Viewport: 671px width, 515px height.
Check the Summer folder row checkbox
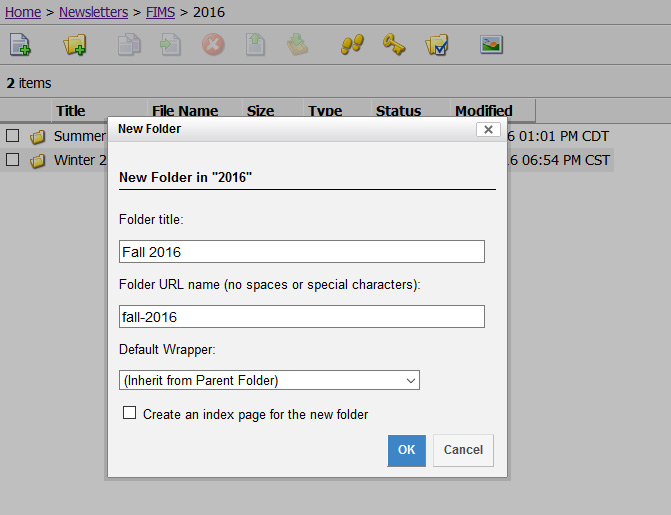[12, 136]
